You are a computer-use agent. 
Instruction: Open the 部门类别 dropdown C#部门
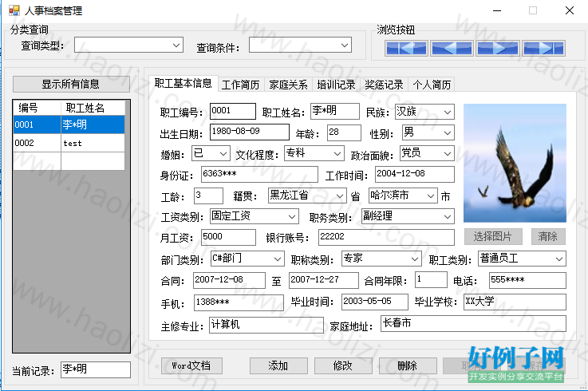[247, 259]
